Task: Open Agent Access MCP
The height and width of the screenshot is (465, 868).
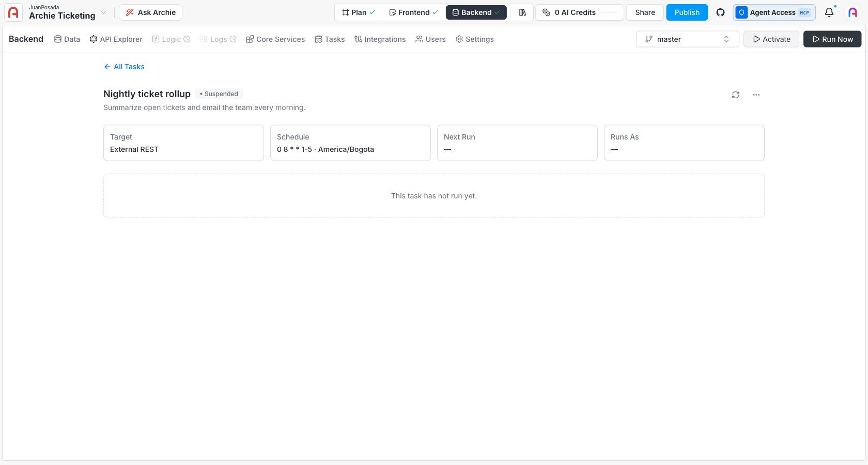Action: tap(774, 12)
